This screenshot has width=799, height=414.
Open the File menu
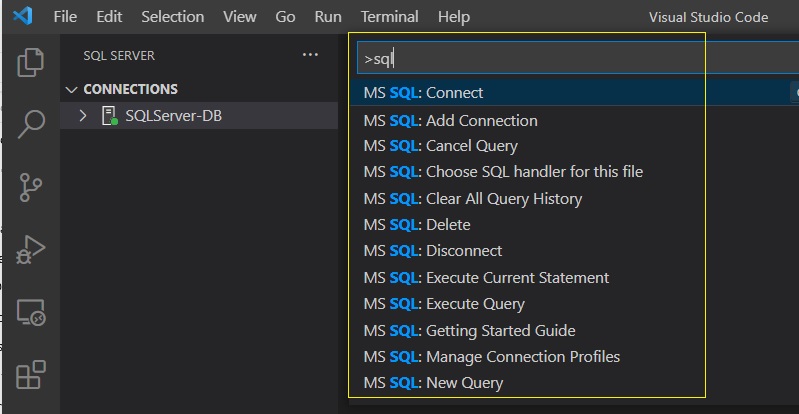tap(65, 16)
